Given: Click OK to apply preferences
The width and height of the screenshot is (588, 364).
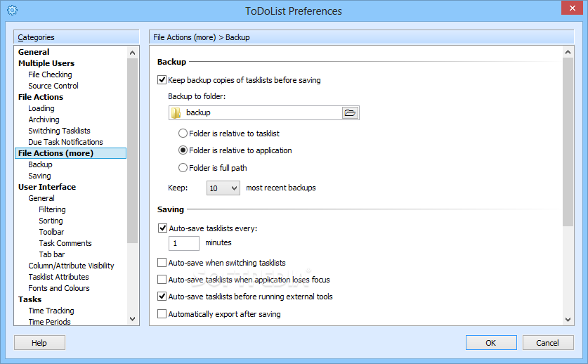Looking at the screenshot, I should pyautogui.click(x=491, y=343).
